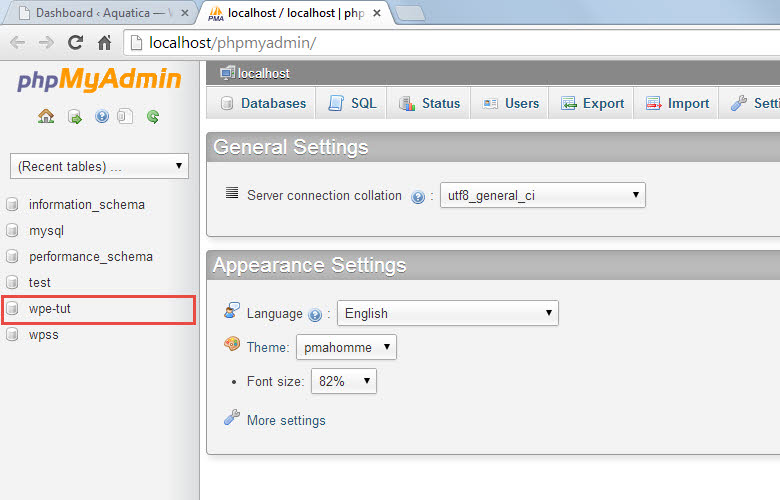This screenshot has height=500, width=780.
Task: Click the green reload navigation icon
Action: [153, 116]
